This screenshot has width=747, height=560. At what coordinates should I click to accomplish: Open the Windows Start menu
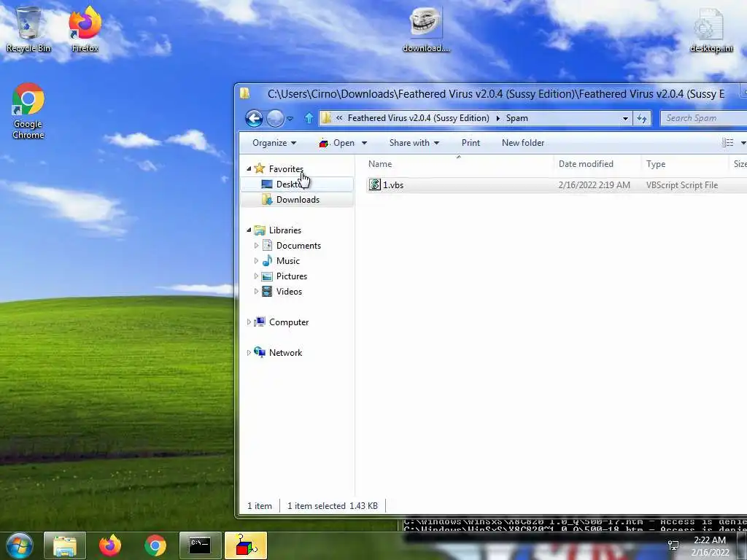point(19,545)
